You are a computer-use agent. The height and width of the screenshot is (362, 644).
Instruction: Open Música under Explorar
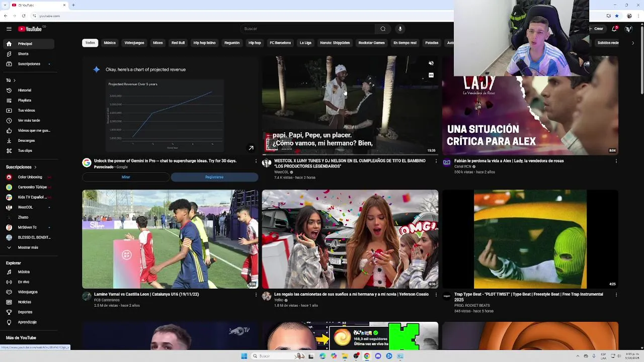click(x=28, y=272)
